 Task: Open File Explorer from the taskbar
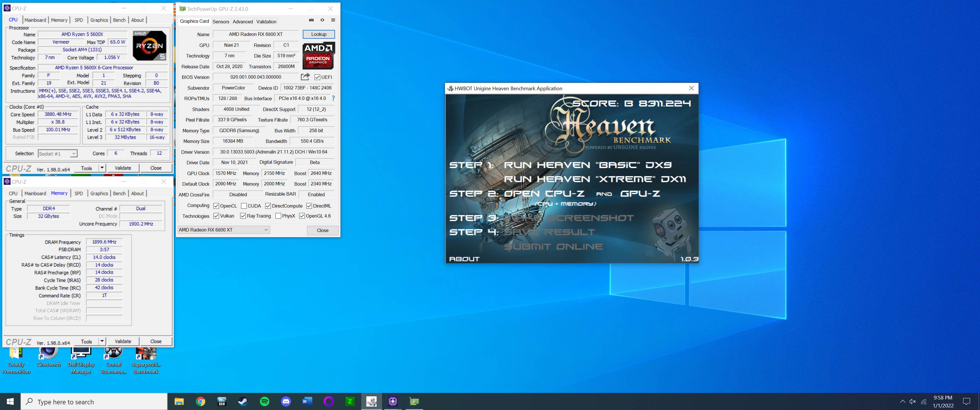(179, 401)
